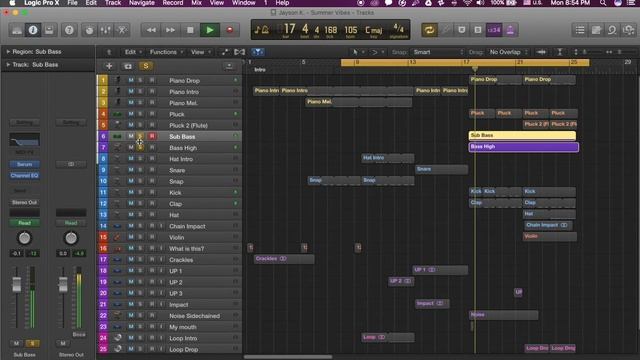Open the View dropdown in tracks area
The width and height of the screenshot is (640, 360).
pos(201,52)
